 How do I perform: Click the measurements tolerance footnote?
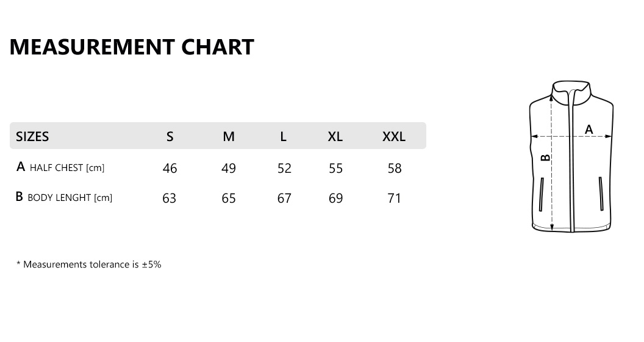point(88,264)
